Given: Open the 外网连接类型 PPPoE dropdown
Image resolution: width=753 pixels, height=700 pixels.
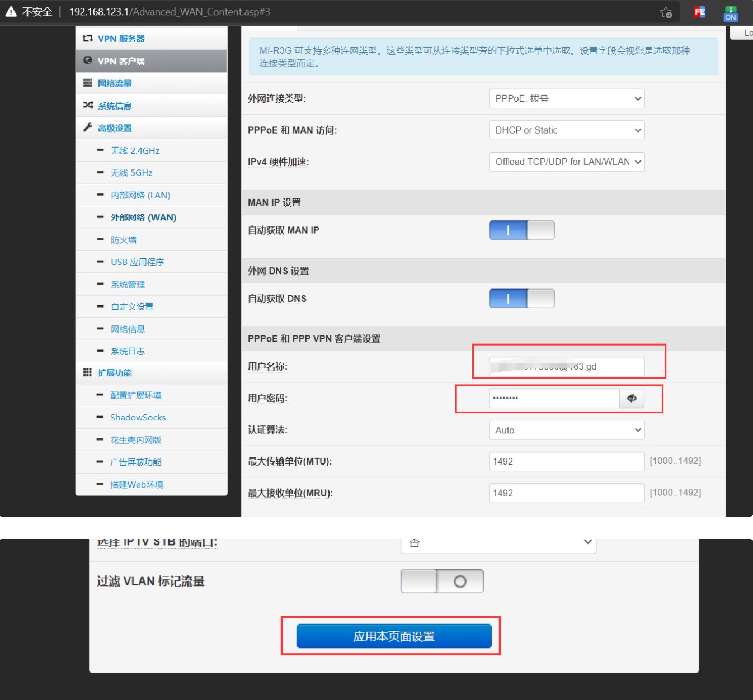Looking at the screenshot, I should (x=566, y=98).
